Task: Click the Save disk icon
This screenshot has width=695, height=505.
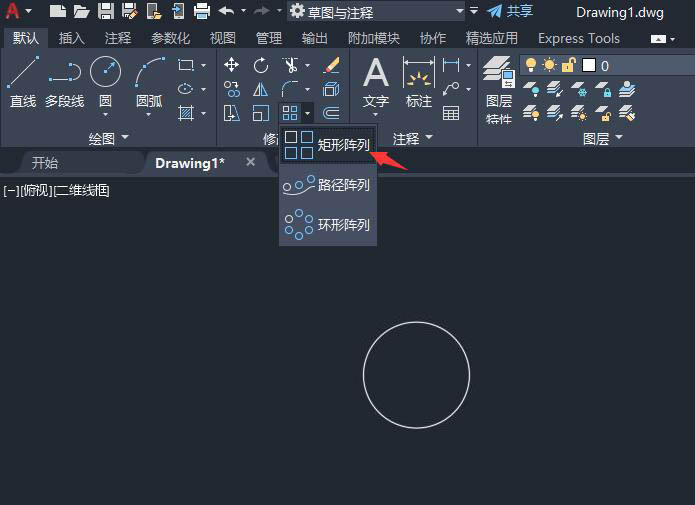Action: pyautogui.click(x=105, y=11)
